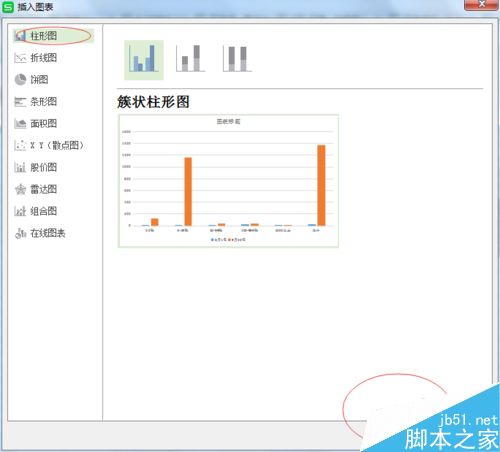
Task: Pick the clustered column chart subtype icon
Action: coord(144,60)
